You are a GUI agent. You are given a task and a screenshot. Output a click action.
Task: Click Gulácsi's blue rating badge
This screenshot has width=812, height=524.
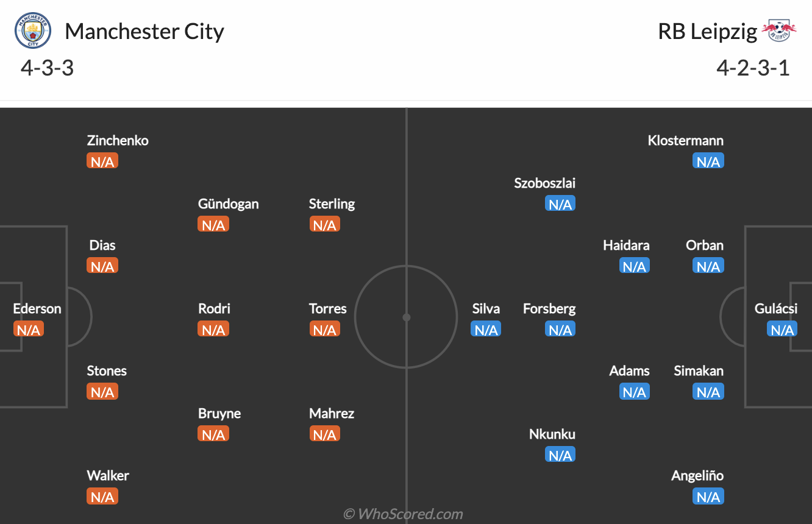[782, 330]
